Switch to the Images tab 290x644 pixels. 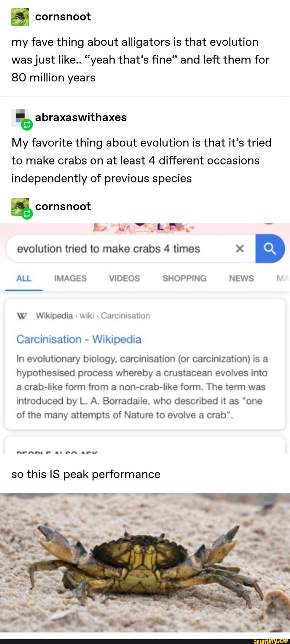tap(70, 278)
